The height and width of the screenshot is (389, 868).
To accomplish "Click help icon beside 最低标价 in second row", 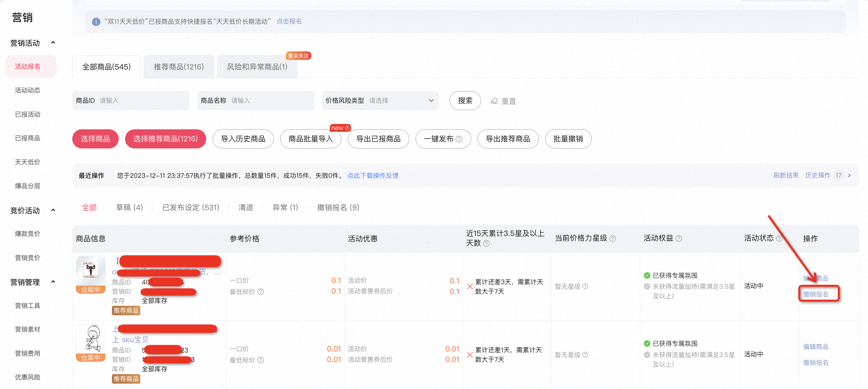I will click(x=260, y=360).
